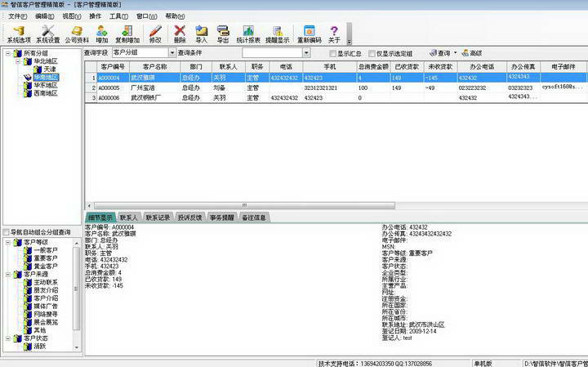Click the 未收货款 column header
588x367 pixels.
click(441, 67)
